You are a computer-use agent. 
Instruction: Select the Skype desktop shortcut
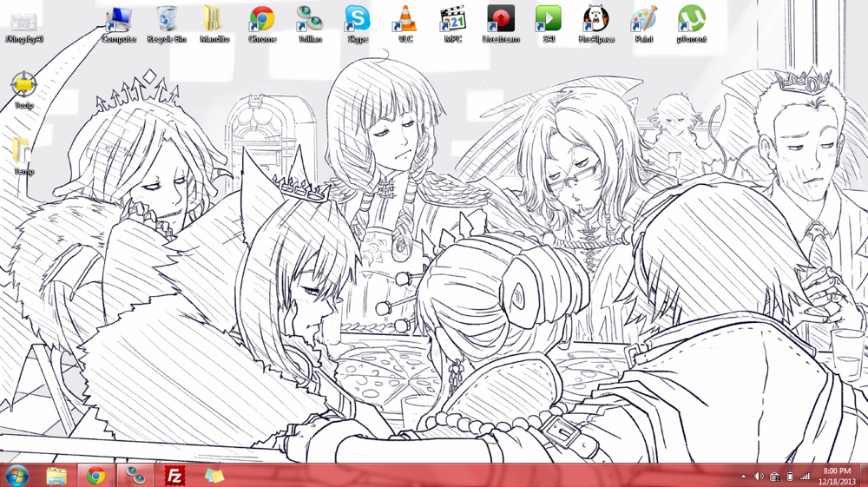[x=358, y=25]
